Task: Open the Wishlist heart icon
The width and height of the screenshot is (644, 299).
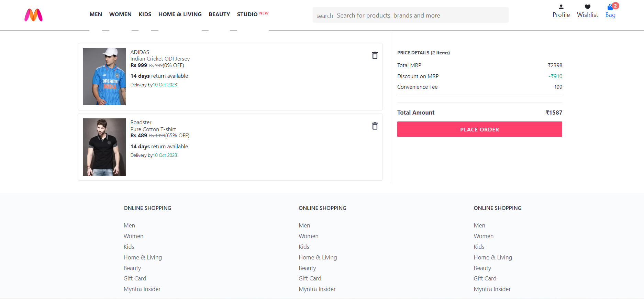Action: [587, 7]
